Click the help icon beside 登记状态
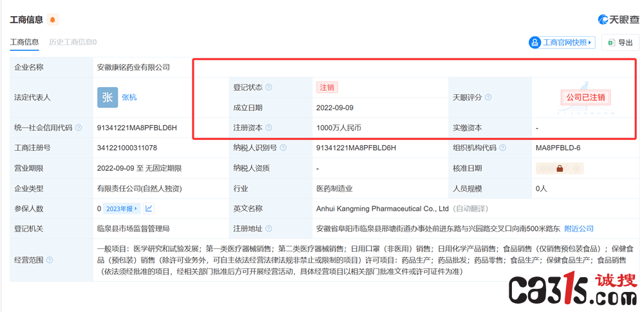The height and width of the screenshot is (312, 644). [269, 87]
